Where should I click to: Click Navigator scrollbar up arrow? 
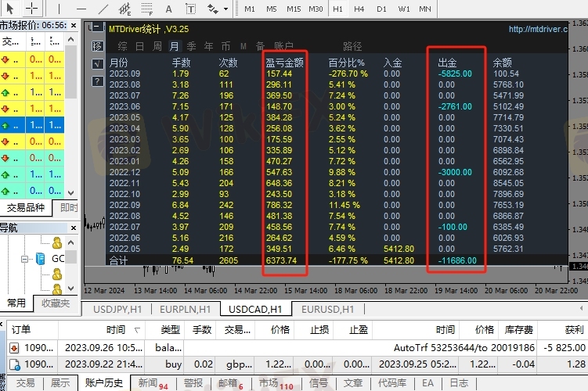click(x=71, y=242)
